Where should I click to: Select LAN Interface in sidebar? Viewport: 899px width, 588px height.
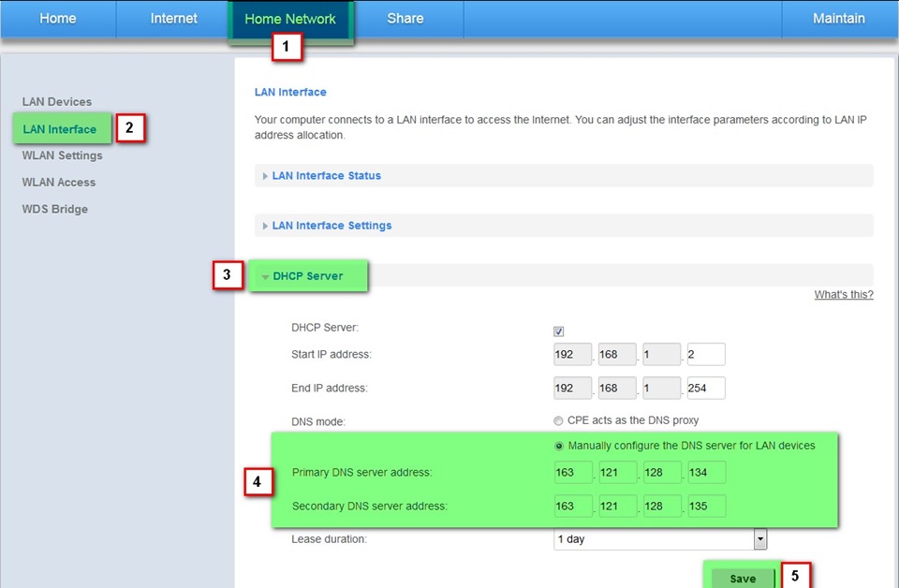click(60, 129)
